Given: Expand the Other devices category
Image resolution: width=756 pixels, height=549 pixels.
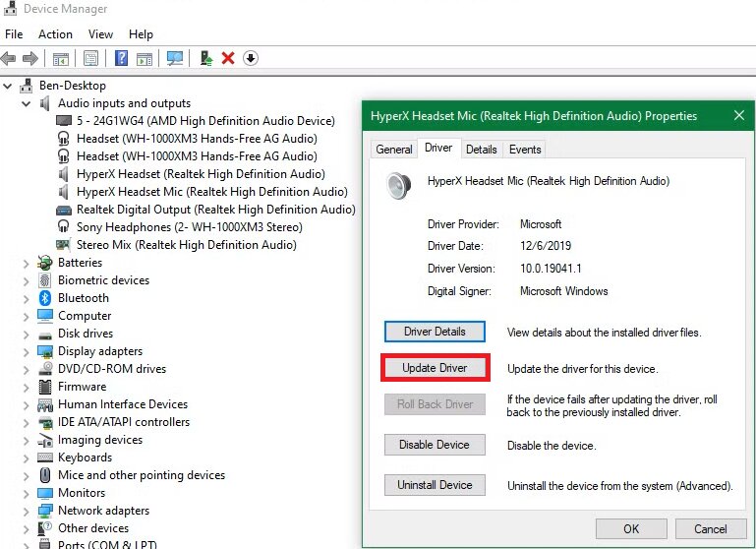Looking at the screenshot, I should pyautogui.click(x=26, y=529).
